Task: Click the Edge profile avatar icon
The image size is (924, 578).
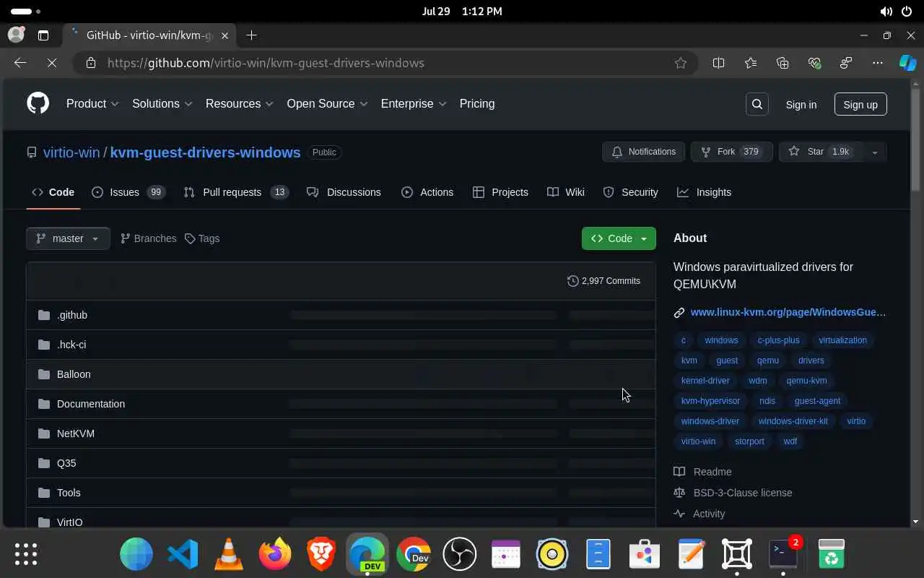Action: pyautogui.click(x=16, y=35)
